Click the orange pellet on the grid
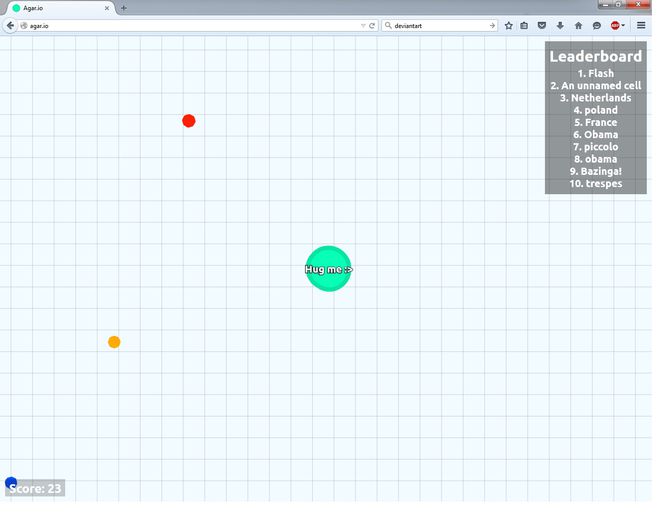 click(x=114, y=342)
